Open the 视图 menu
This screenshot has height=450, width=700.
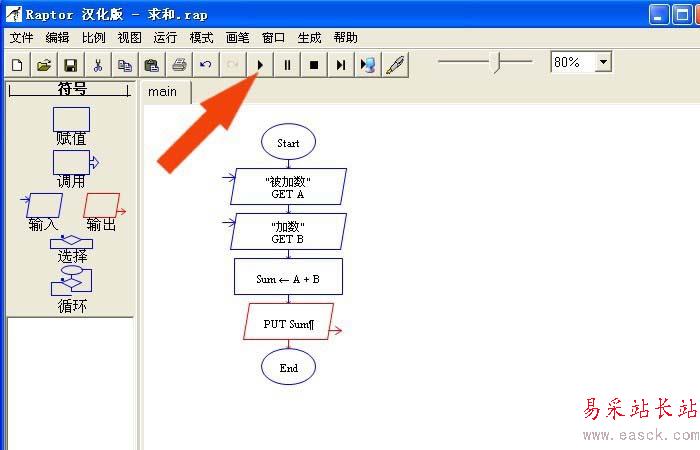[129, 38]
